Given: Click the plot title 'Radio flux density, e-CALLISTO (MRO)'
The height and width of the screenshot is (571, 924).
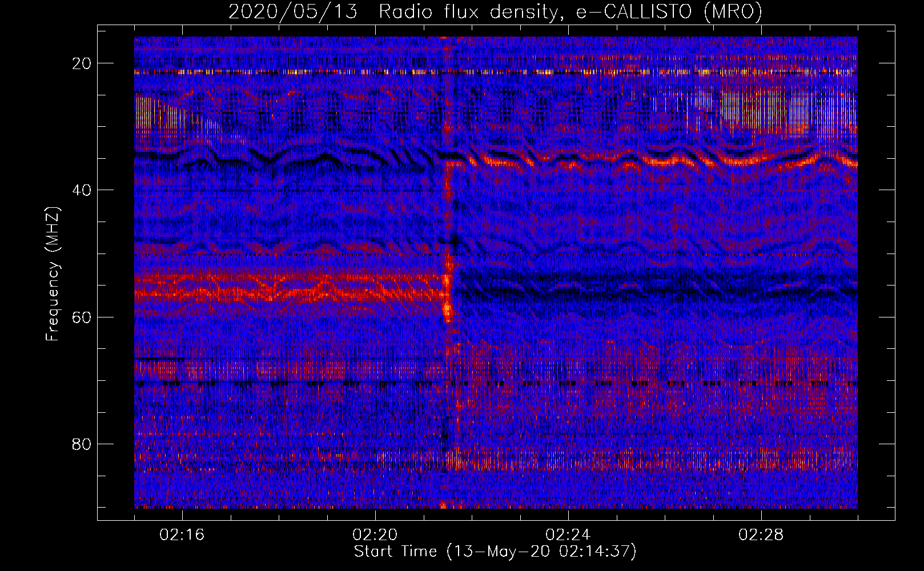Looking at the screenshot, I should tap(571, 11).
